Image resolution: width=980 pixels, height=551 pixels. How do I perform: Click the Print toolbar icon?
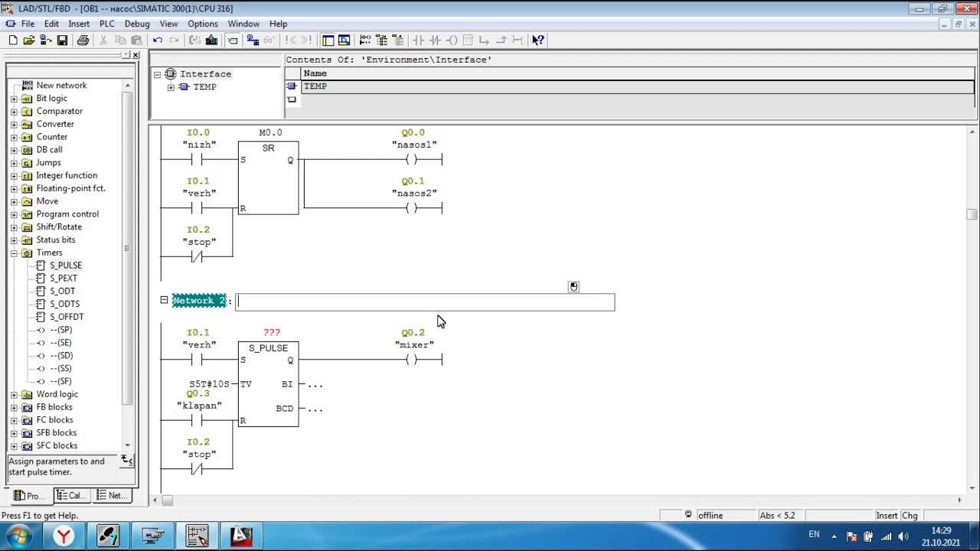pos(83,41)
